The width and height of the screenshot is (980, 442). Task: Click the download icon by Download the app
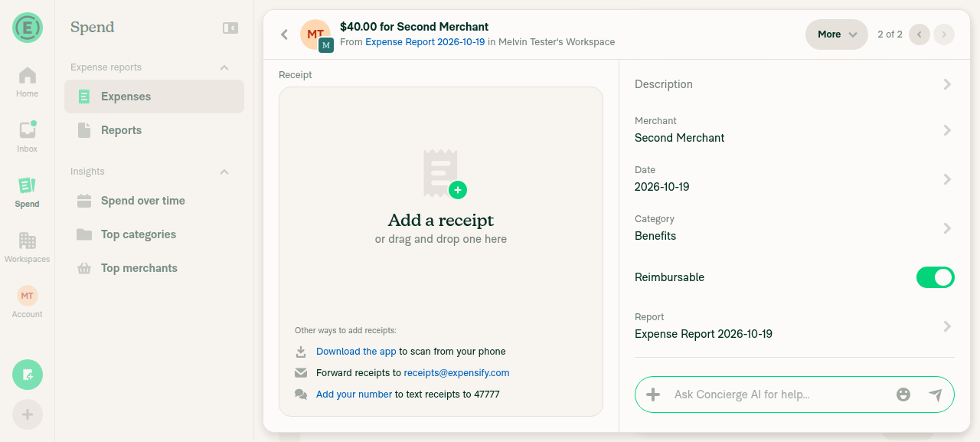point(301,352)
